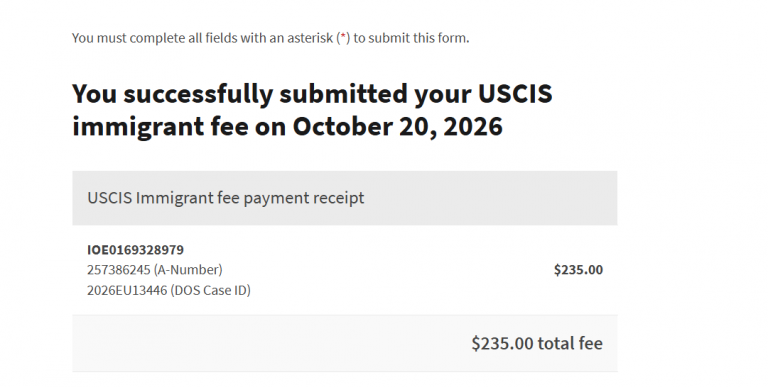This screenshot has height=387, width=768.
Task: Click the 'You successfully submitted' heading
Action: [312, 110]
